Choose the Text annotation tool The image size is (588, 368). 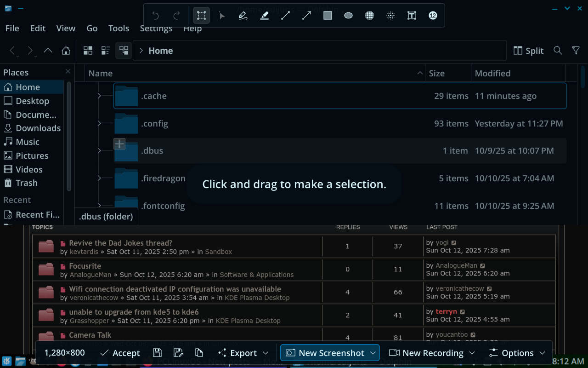[x=412, y=16]
